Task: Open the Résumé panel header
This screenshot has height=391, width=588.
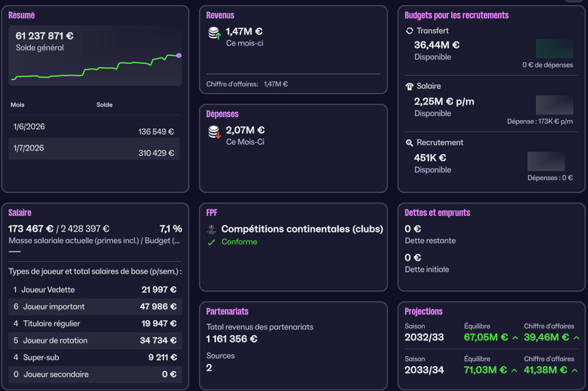Action: (x=21, y=15)
